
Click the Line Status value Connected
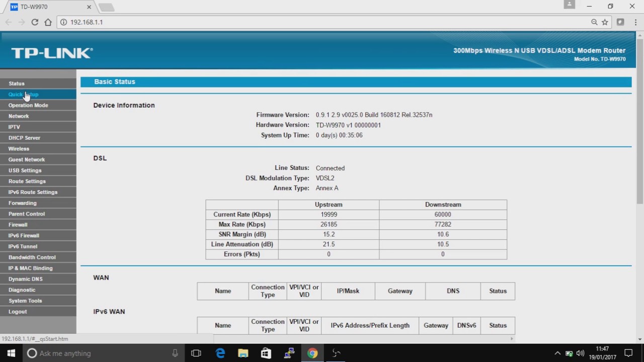click(x=330, y=168)
